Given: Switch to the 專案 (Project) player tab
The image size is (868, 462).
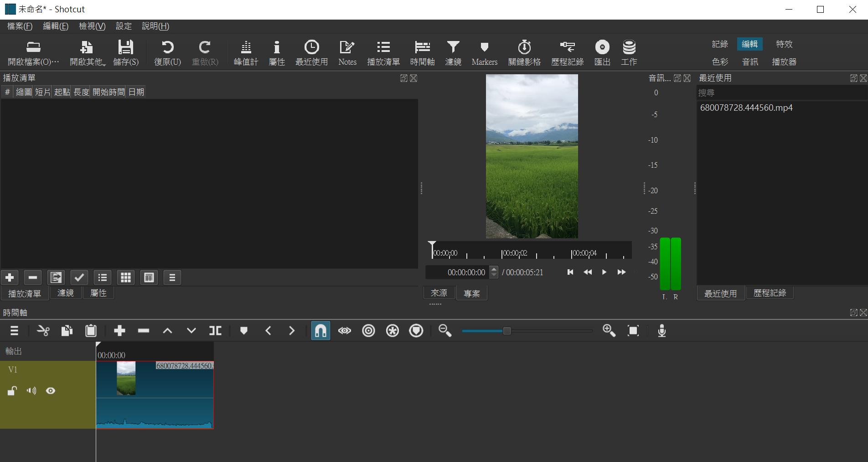Looking at the screenshot, I should click(x=471, y=293).
